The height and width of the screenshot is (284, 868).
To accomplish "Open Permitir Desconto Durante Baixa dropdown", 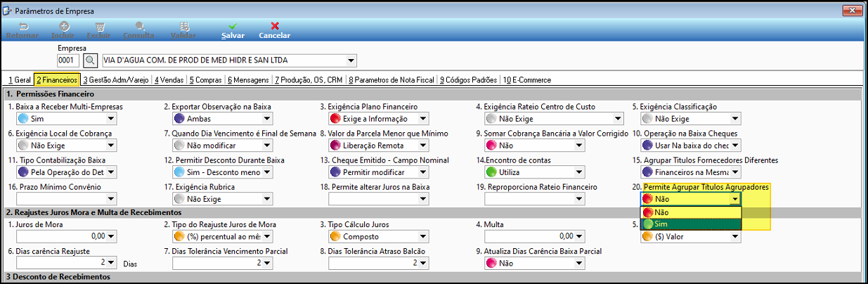I will pos(266,172).
